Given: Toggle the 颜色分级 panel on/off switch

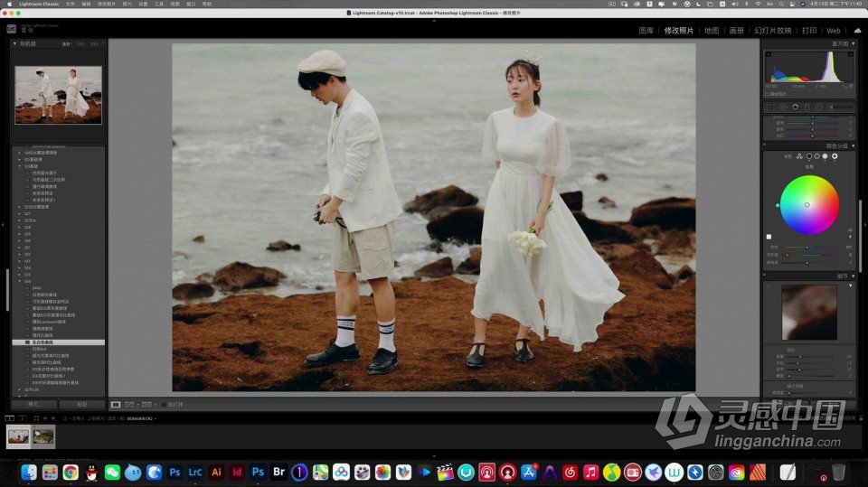Looking at the screenshot, I should tap(765, 145).
